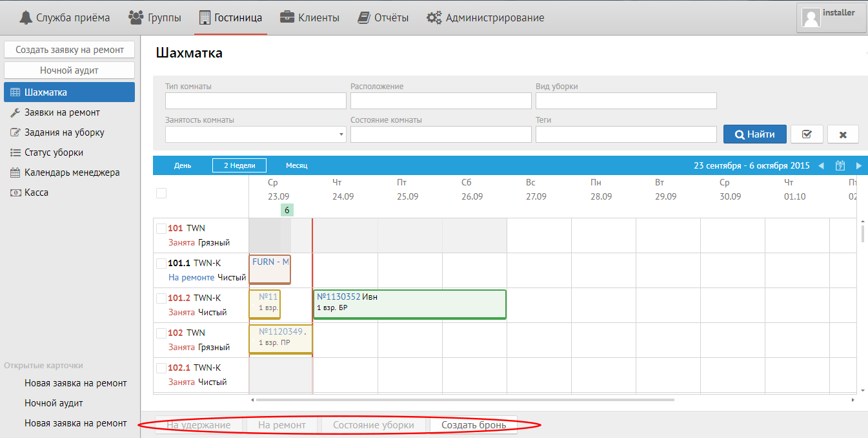
Task: Go to next date range arrow
Action: tap(858, 165)
